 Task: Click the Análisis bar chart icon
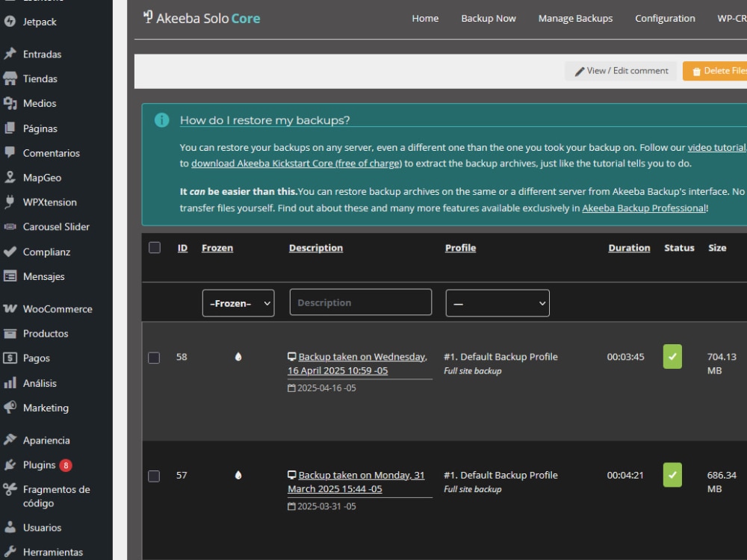(10, 383)
